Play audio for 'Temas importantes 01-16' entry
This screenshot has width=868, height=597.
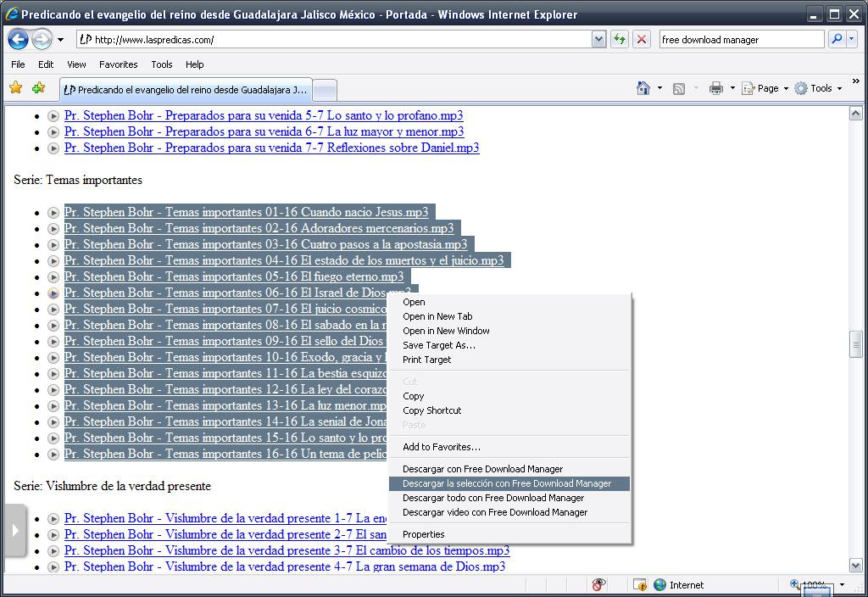click(53, 213)
